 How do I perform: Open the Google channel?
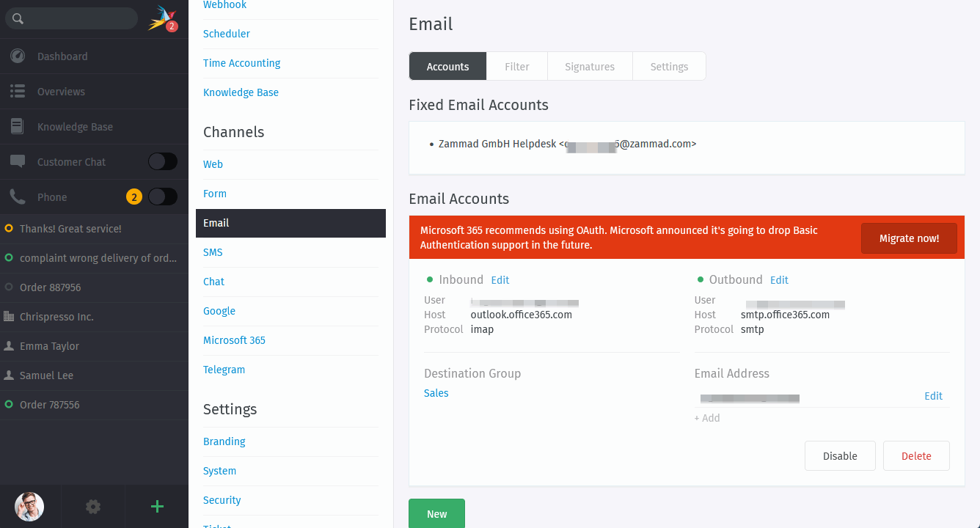(219, 311)
